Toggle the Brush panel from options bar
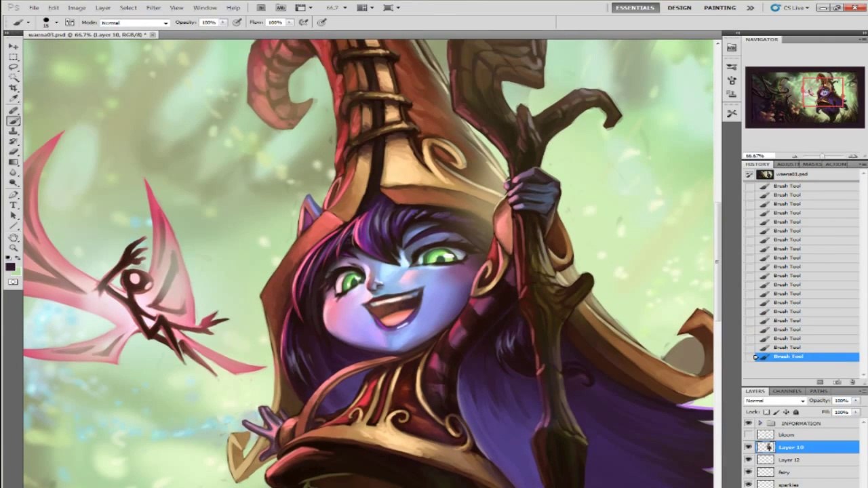Screen dimensions: 868x488 pos(69,22)
